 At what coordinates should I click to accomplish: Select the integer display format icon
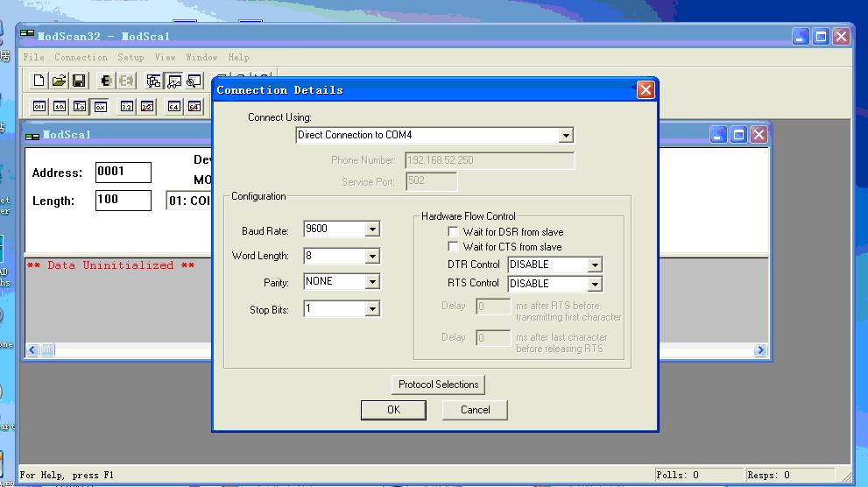point(80,106)
